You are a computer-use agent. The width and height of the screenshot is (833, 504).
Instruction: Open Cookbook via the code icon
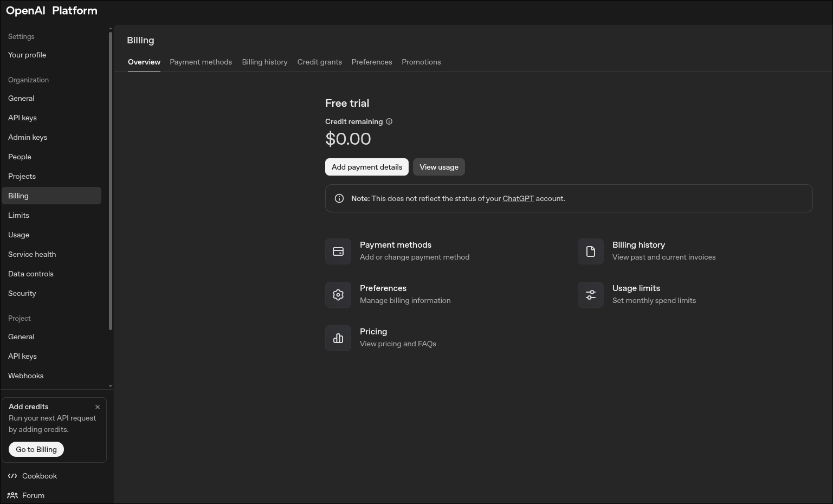(x=13, y=475)
